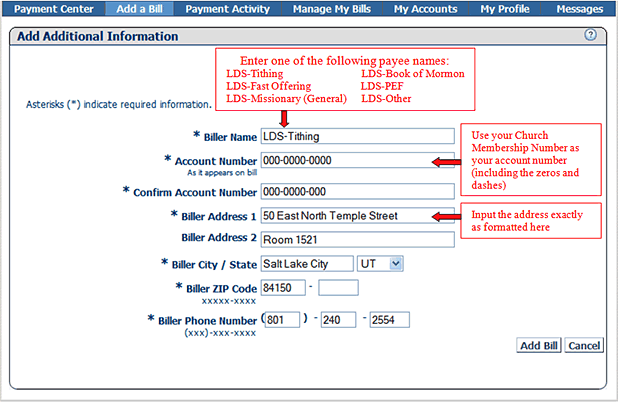618x402 pixels.
Task: Click the five-digit ZIP Code field
Action: [x=283, y=288]
